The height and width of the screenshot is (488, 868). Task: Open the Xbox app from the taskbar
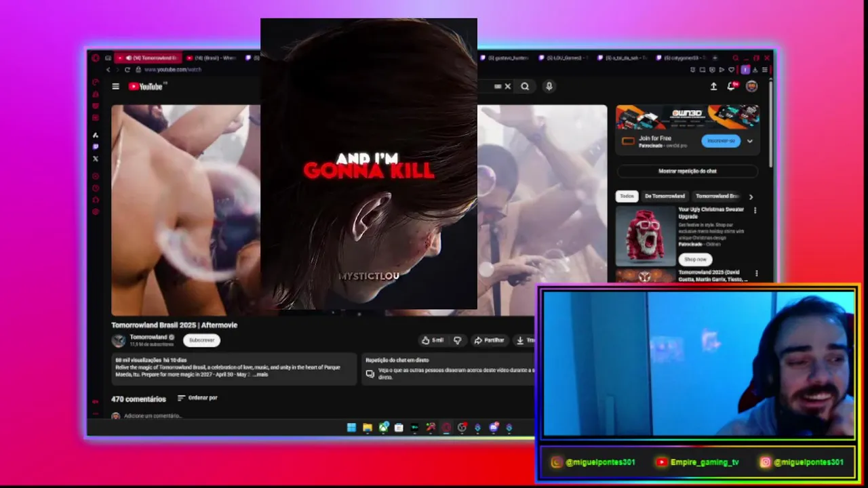(x=383, y=428)
